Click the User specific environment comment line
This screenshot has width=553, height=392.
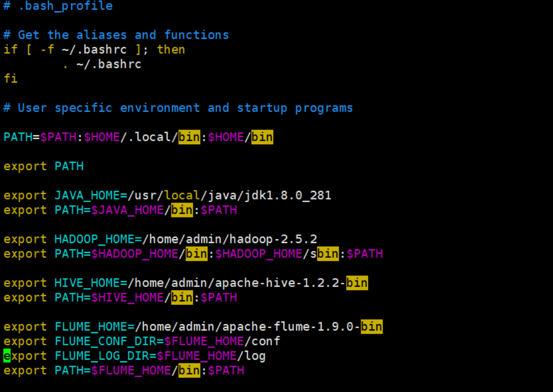coord(178,108)
